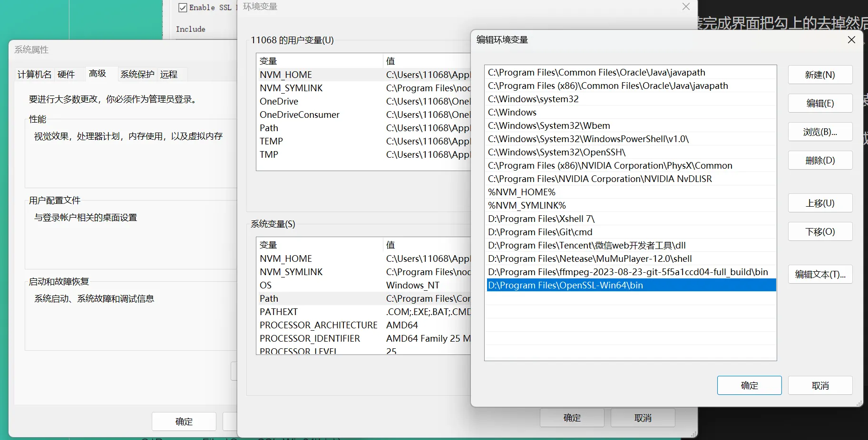Screen dimensions: 868x440
Task: Open the 远程 tab
Action: click(169, 75)
